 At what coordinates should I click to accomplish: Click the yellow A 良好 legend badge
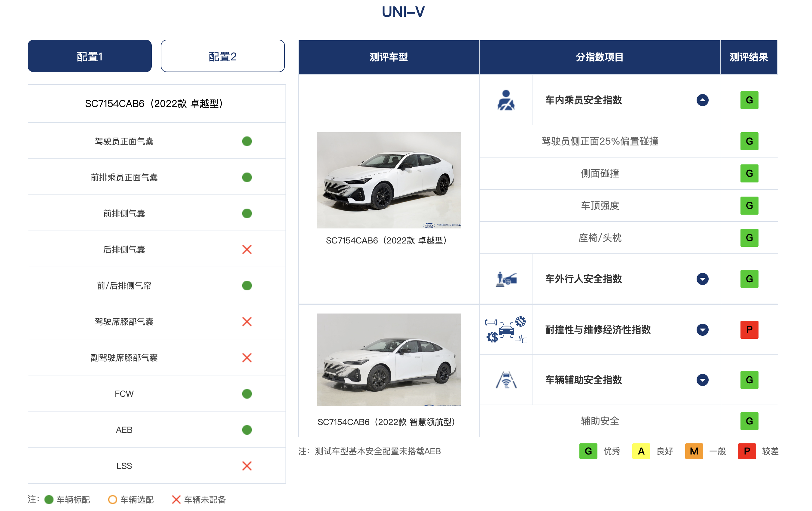coord(641,451)
